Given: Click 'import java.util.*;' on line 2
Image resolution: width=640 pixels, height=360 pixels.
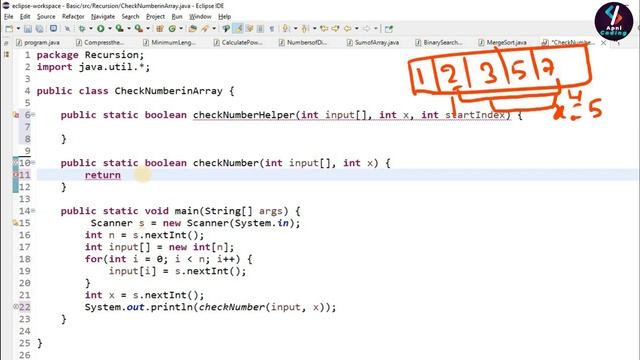Looking at the screenshot, I should point(93,67).
